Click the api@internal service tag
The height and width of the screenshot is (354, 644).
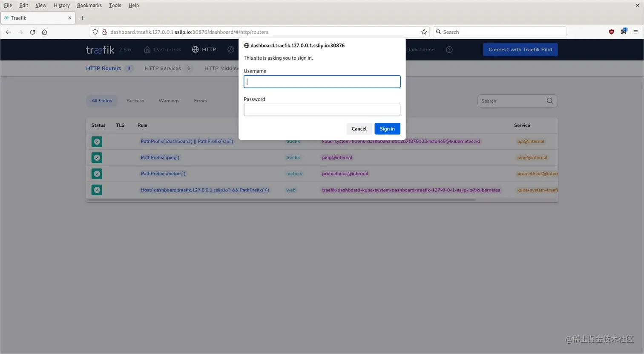point(531,142)
